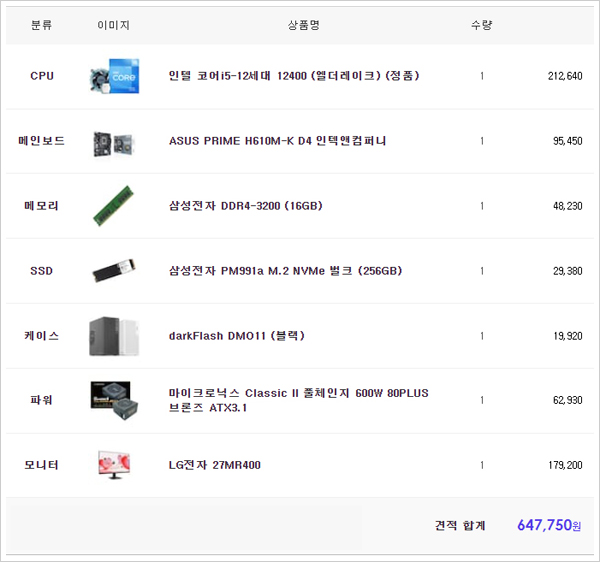Select the SSD category cell
600x562 pixels.
click(41, 271)
